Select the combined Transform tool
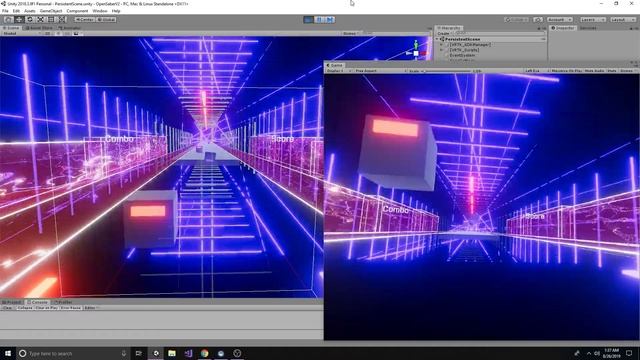 [62, 20]
